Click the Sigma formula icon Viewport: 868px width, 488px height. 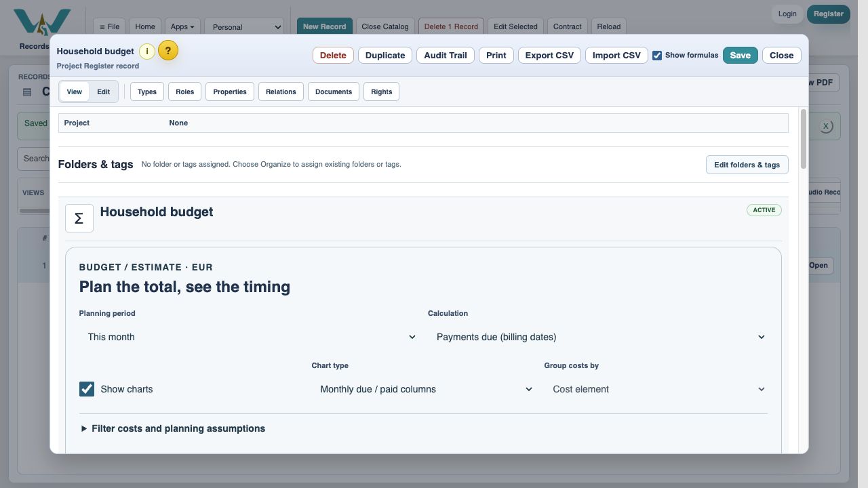coord(79,218)
